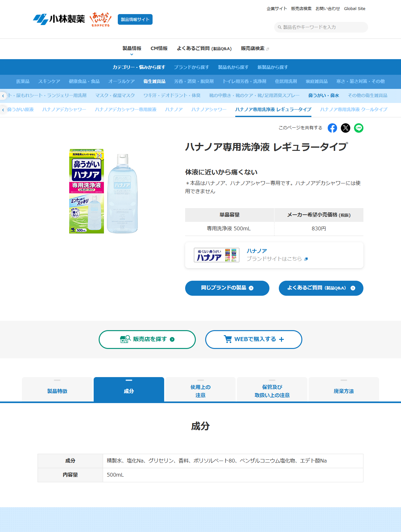
Task: Click 同じブランドの製品 button
Action: [227, 288]
